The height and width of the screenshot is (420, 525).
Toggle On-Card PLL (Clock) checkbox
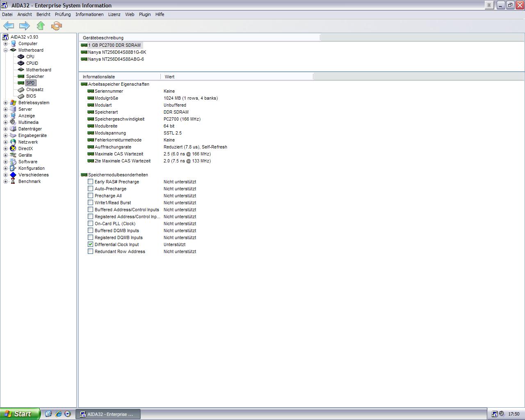pos(91,223)
